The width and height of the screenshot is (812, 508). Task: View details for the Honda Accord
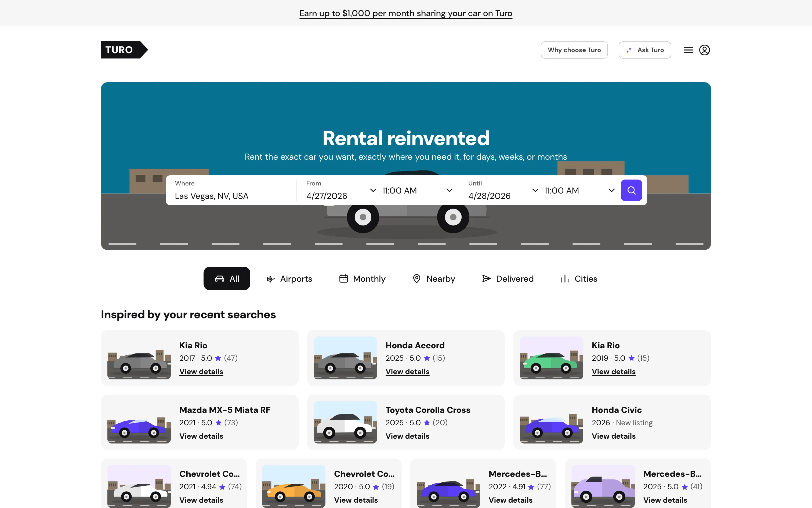click(407, 371)
